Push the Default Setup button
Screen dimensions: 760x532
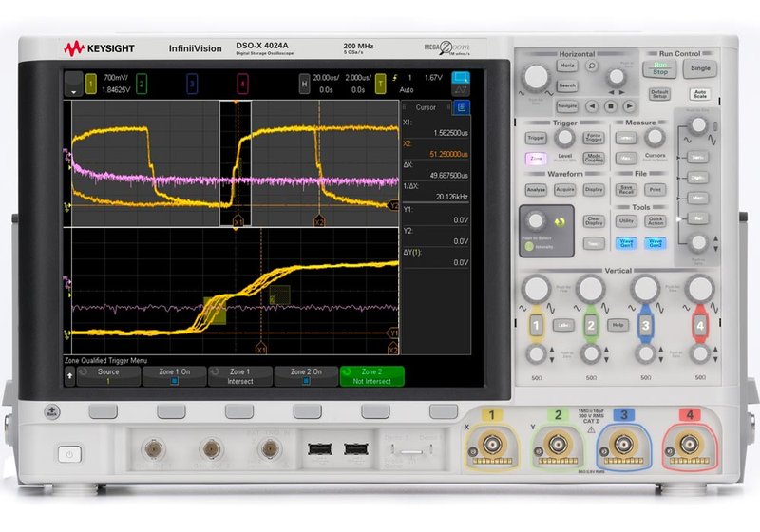[x=659, y=93]
